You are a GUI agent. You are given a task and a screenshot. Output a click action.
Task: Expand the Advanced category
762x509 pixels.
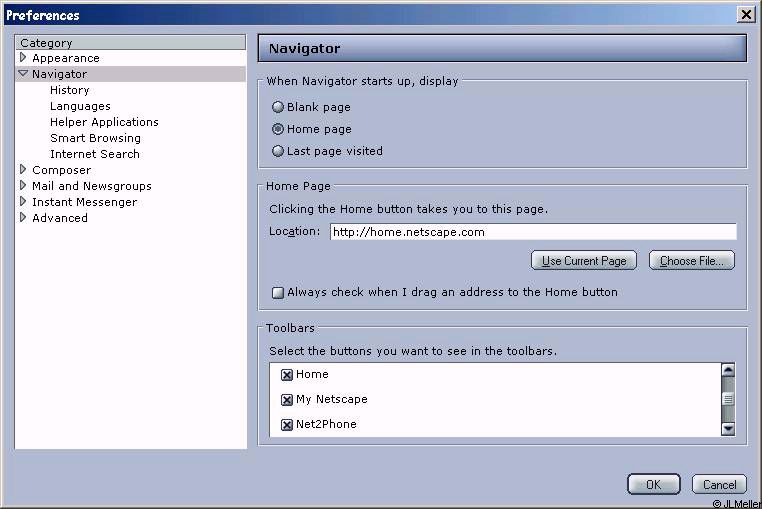[x=23, y=217]
